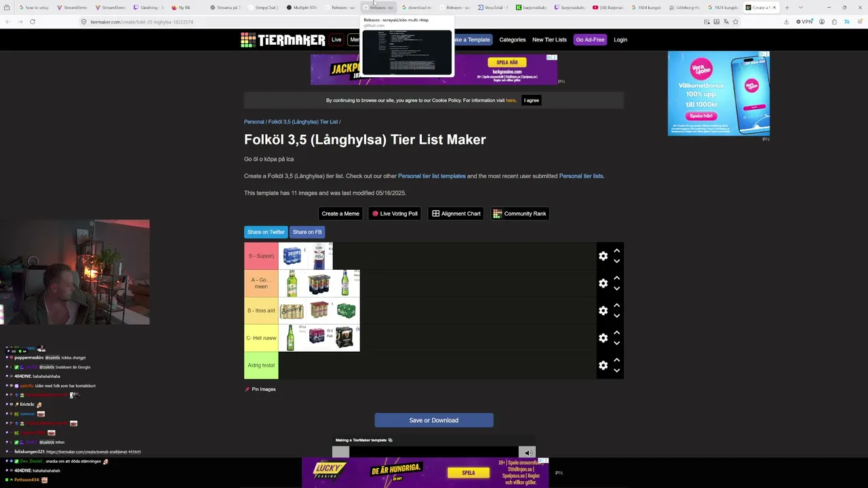Image resolution: width=868 pixels, height=488 pixels.
Task: Open the tiermaker link from felixkungen321 in chat
Action: [94, 451]
